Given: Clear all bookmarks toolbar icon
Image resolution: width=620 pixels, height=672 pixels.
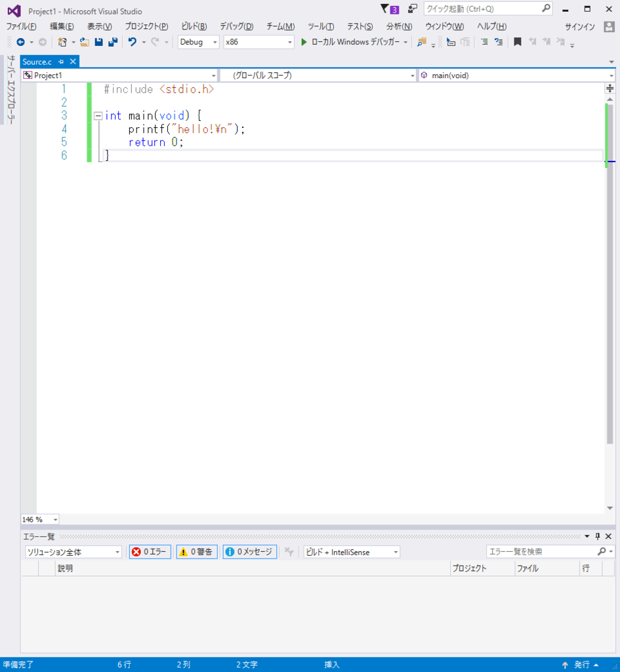Looking at the screenshot, I should click(x=560, y=42).
